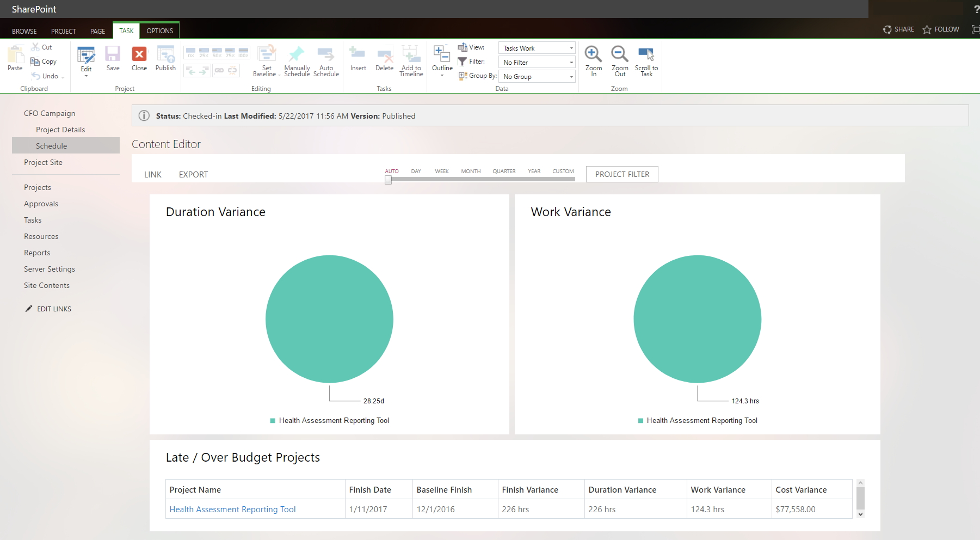Open the Group By dropdown showing No Group

pyautogui.click(x=537, y=76)
